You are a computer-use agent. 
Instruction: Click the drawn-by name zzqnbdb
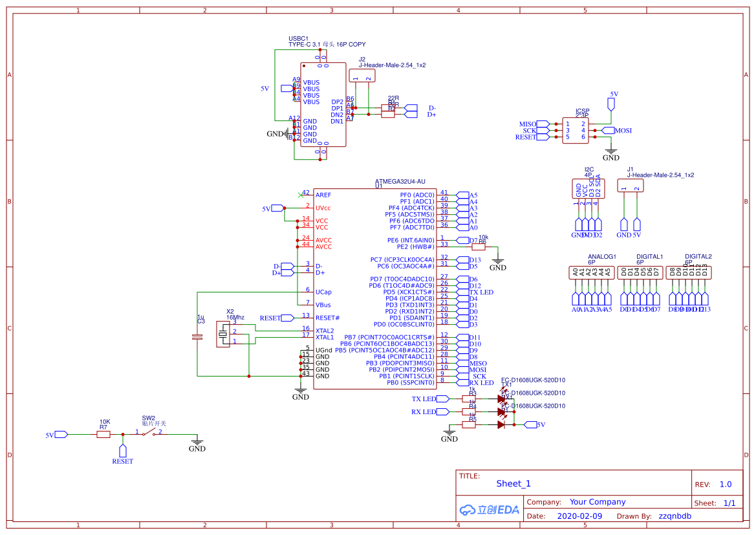(675, 516)
